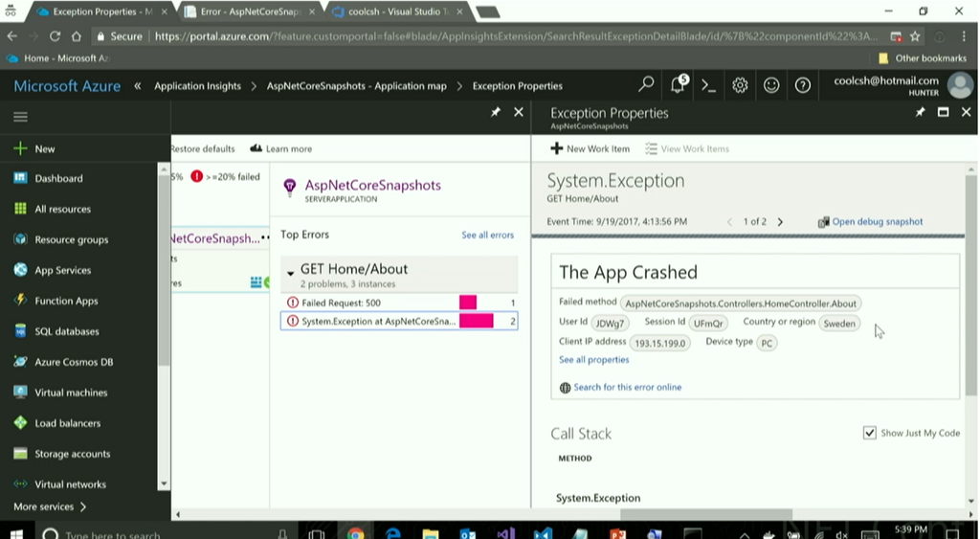This screenshot has width=980, height=539.
Task: Go to next exception instance arrow
Action: coord(780,222)
